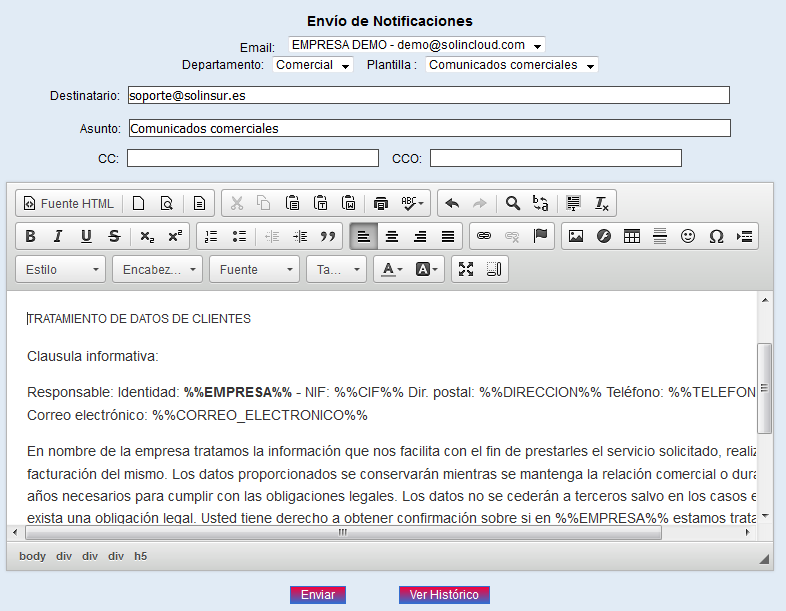786x611 pixels.
Task: Click the editor vertical scrollbar thumb
Action: tap(764, 388)
